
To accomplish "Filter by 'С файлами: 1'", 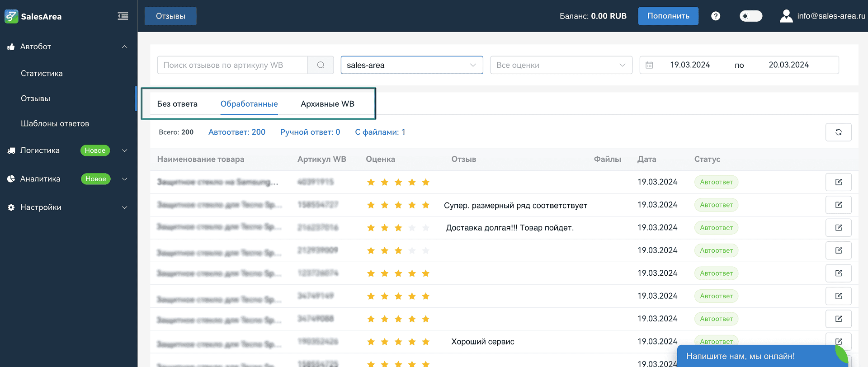I will pos(380,132).
